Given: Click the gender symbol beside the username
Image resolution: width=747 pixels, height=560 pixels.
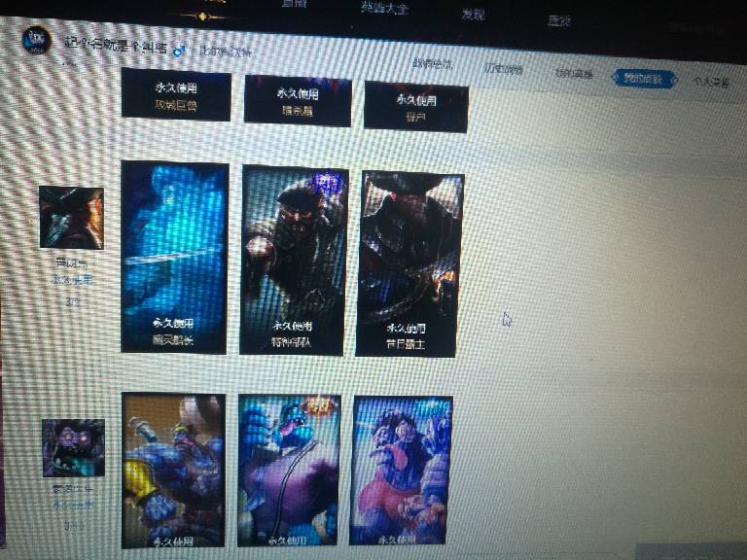Looking at the screenshot, I should click(x=179, y=47).
